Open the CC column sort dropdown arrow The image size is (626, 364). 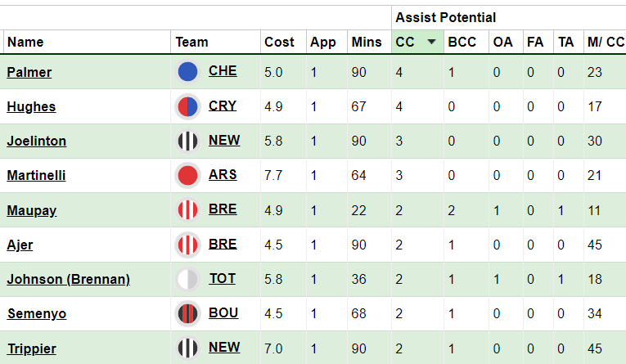click(x=431, y=42)
